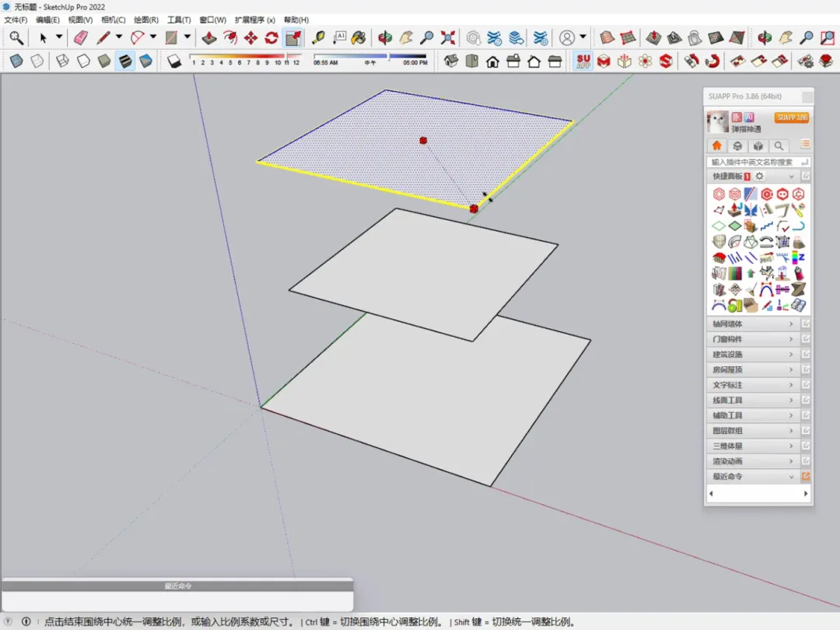Choose the Move tool
840x630 pixels.
click(x=250, y=37)
